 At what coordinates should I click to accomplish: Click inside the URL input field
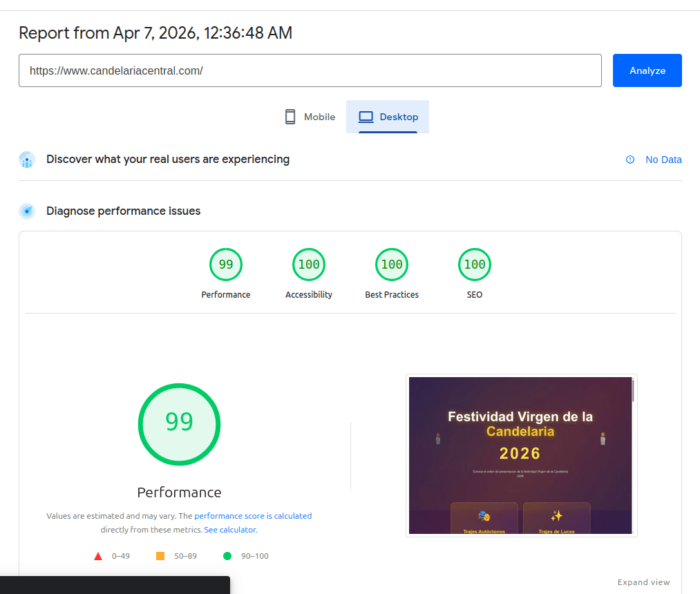[x=310, y=70]
